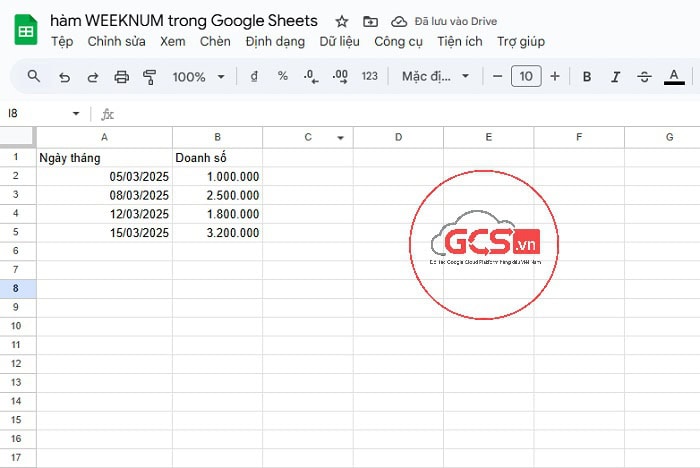Click the search magnifier icon in toolbar
This screenshot has height=468, width=700.
(34, 76)
